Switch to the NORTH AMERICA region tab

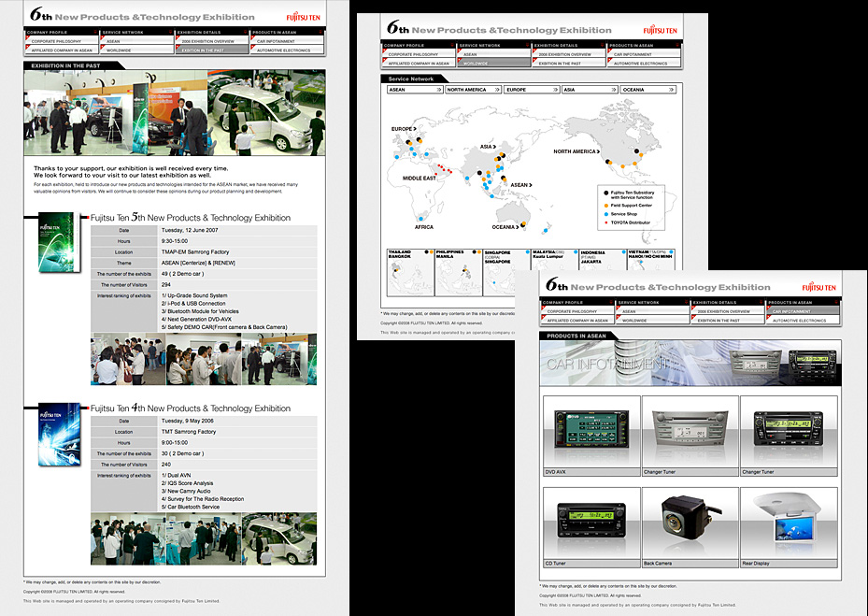pyautogui.click(x=472, y=90)
